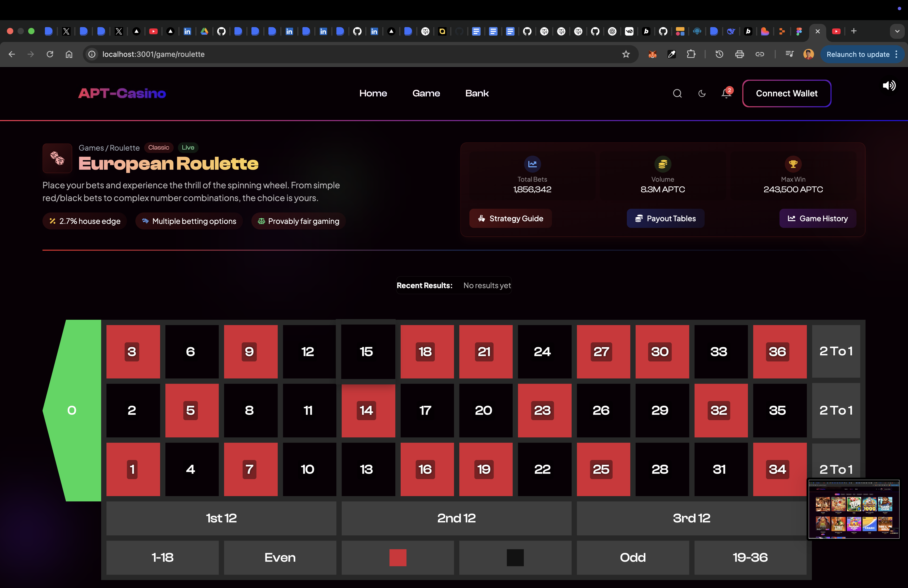Toggle dark mode moon icon
This screenshot has height=588, width=908.
coord(702,93)
